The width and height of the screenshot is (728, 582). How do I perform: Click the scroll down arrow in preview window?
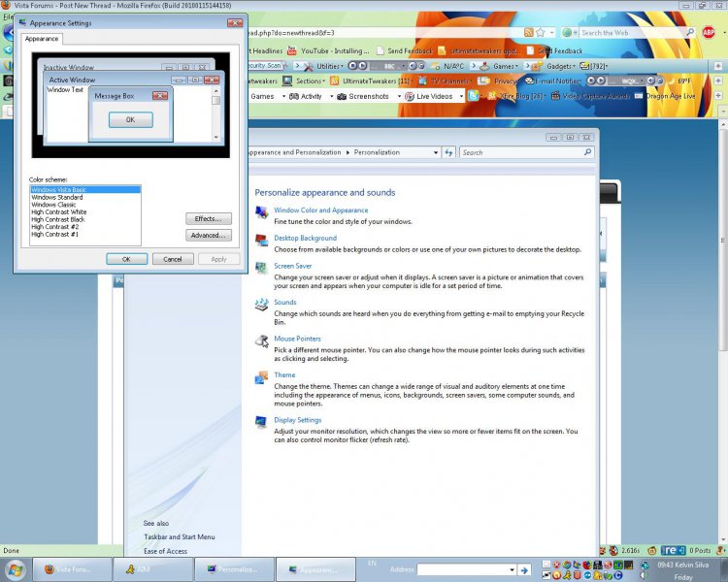coord(215,137)
